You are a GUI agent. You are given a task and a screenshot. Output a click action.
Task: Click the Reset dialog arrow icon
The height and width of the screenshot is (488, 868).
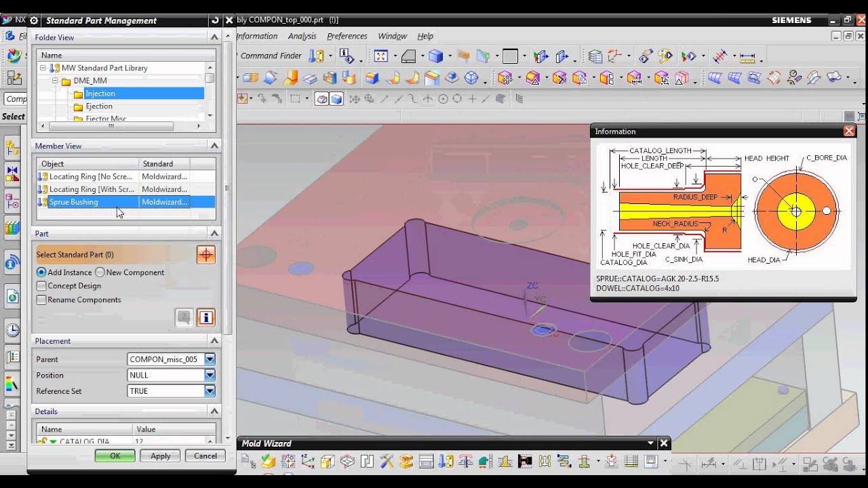(216, 20)
